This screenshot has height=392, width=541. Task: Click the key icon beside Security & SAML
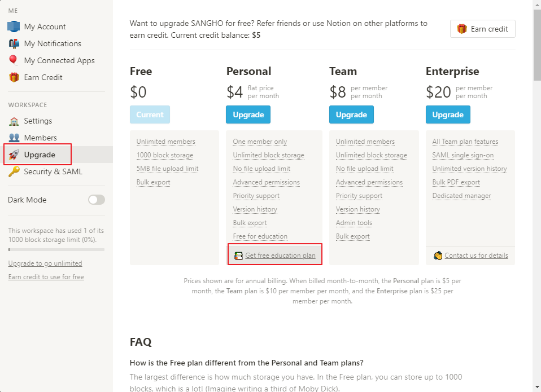tap(14, 171)
